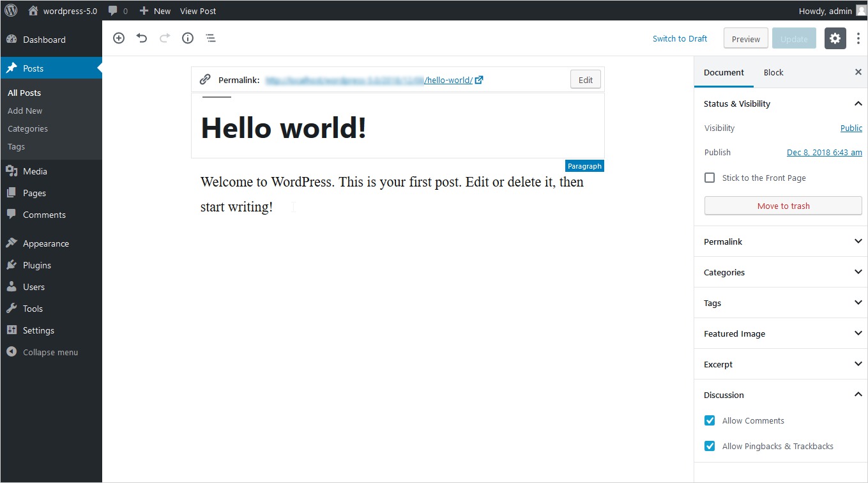Click the Undo arrow icon
This screenshot has width=868, height=483.
coord(142,38)
